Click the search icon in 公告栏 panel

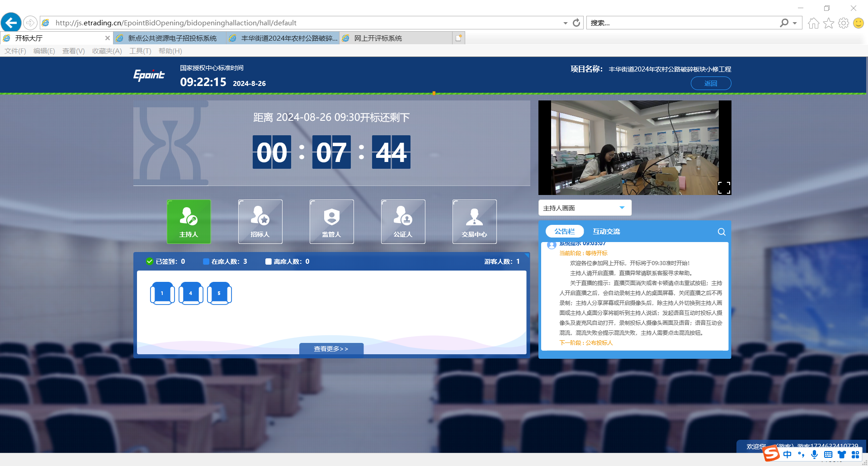(722, 232)
